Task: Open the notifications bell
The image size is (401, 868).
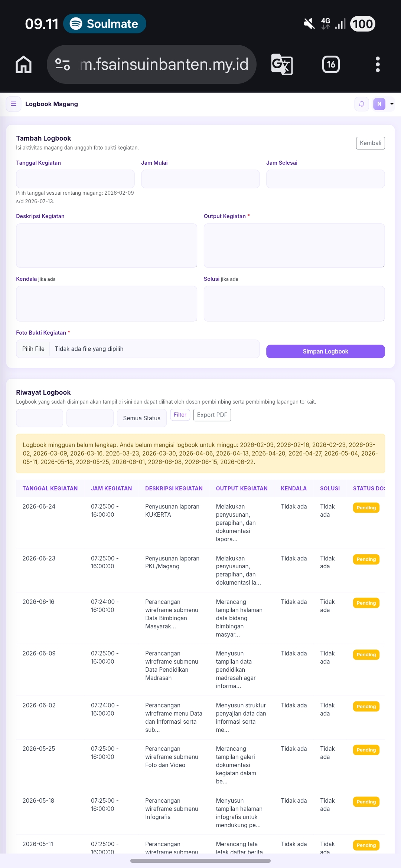Action: click(362, 104)
